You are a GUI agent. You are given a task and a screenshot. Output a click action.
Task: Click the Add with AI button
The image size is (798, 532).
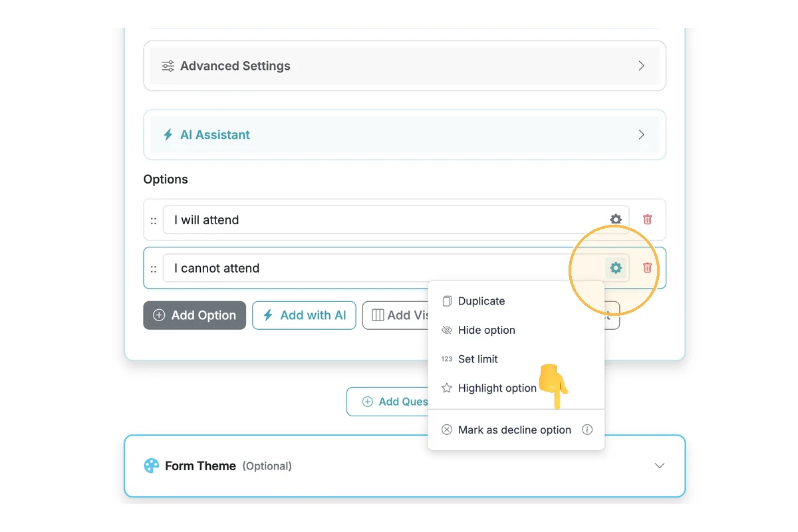pos(305,315)
